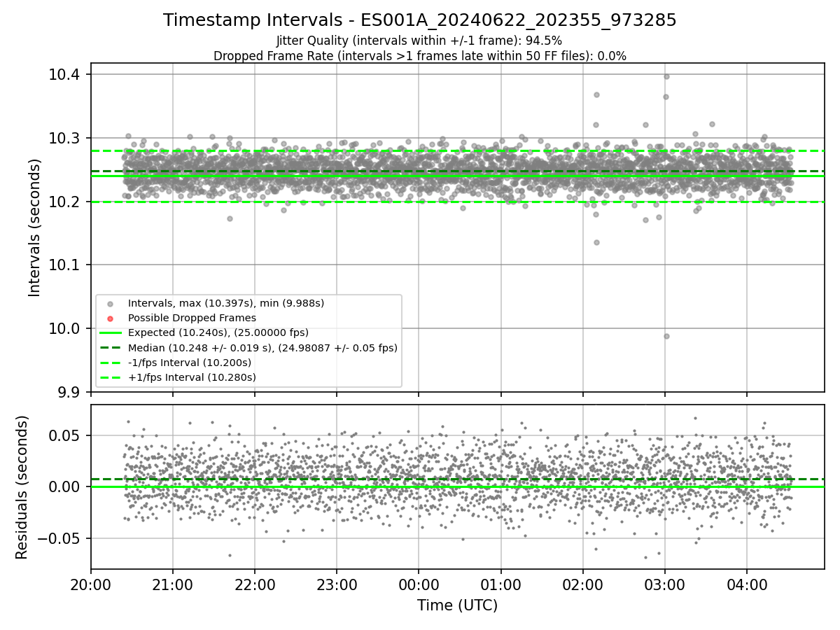Click legend entry '+1/fps Interval (10.280s)'
The image size is (840, 630).
(x=192, y=377)
